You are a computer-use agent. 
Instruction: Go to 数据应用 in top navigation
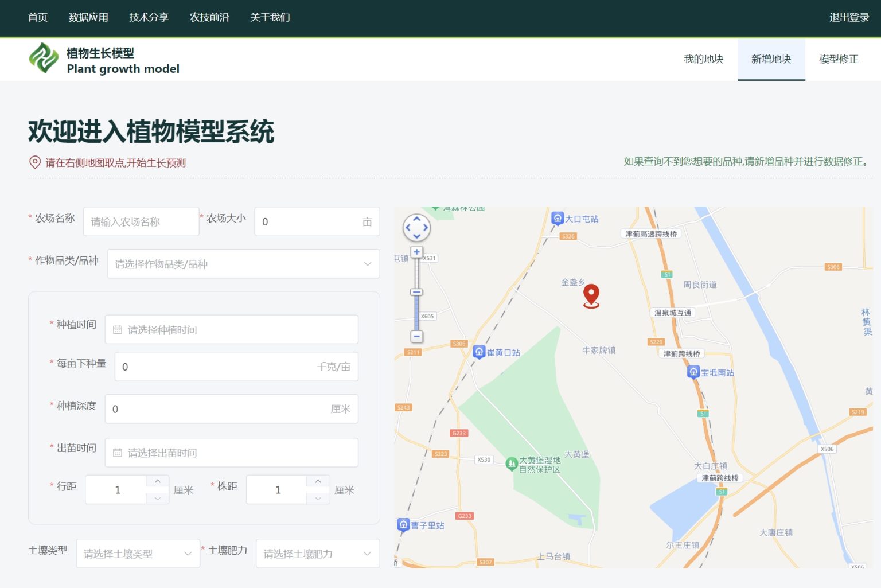click(88, 17)
